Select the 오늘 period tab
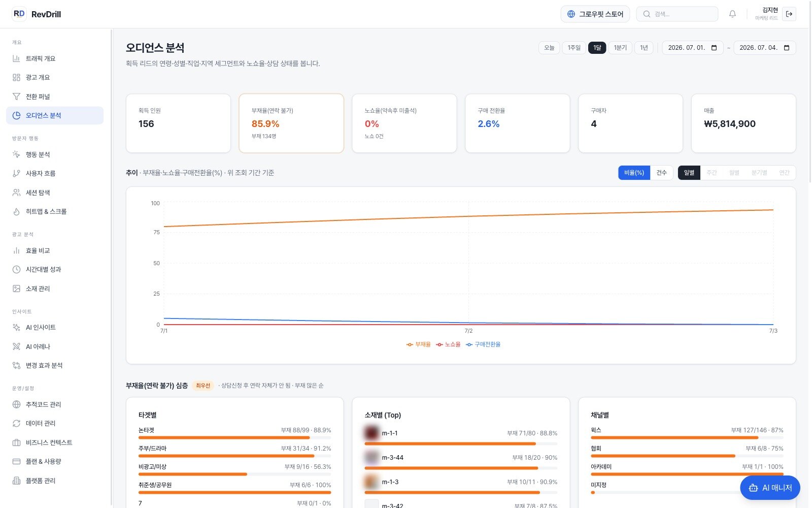Viewport: 812px width, 508px height. (549, 48)
